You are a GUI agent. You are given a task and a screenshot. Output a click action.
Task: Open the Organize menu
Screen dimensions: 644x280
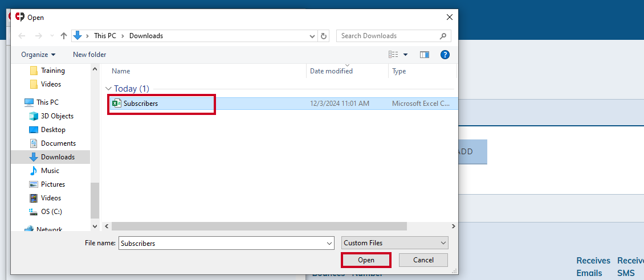38,55
